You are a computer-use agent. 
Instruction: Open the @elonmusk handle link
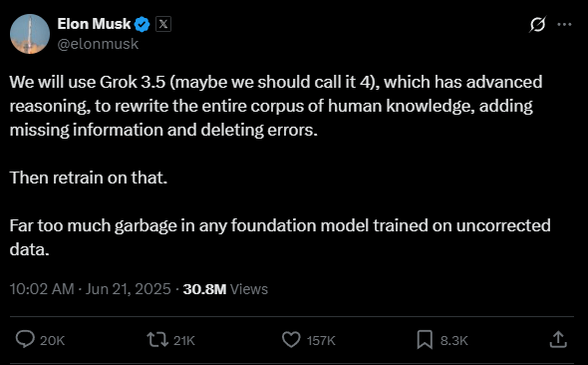pos(98,44)
